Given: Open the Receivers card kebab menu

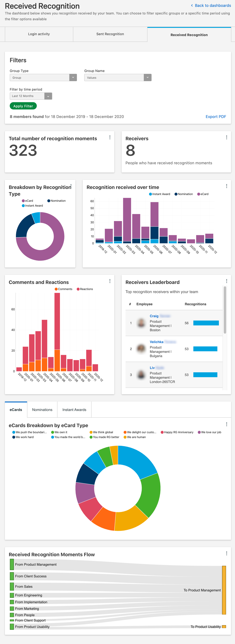Looking at the screenshot, I should [226, 137].
